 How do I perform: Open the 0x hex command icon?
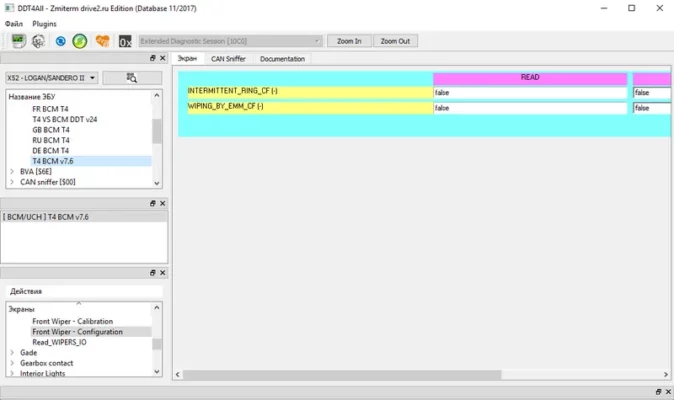(125, 41)
